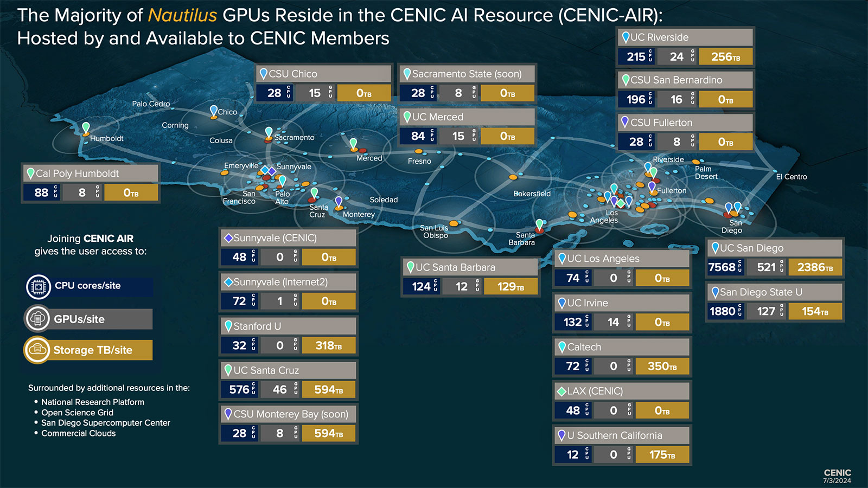The width and height of the screenshot is (868, 488).
Task: Select the UC Los Angeles card title
Action: [603, 259]
